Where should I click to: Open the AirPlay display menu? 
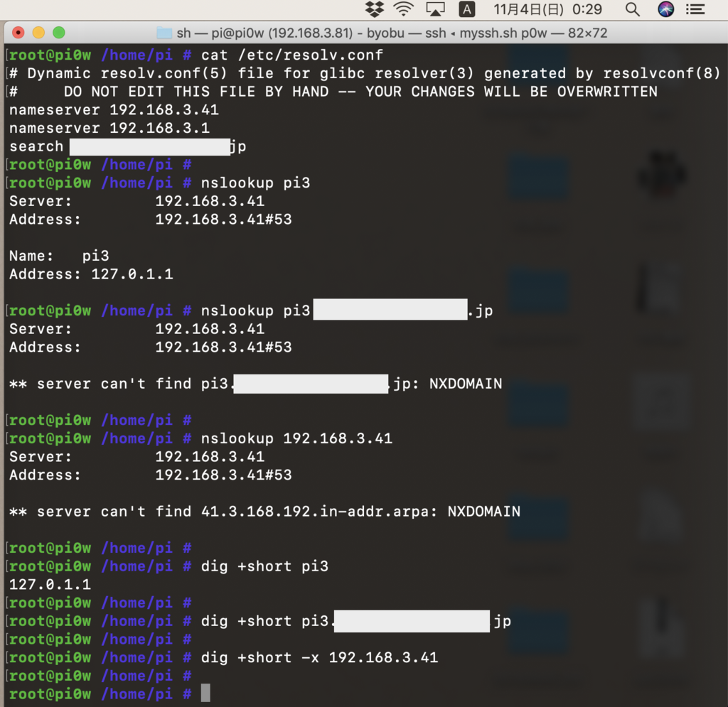pos(435,9)
